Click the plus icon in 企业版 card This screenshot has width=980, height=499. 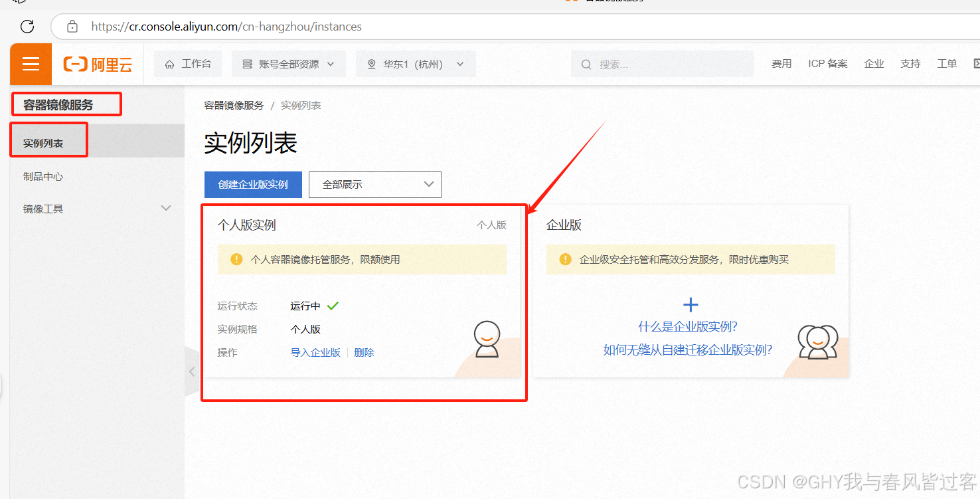tap(691, 305)
